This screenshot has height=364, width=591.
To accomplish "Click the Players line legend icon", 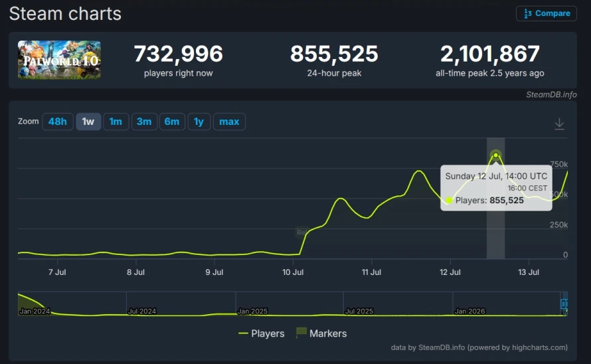I will coord(243,333).
